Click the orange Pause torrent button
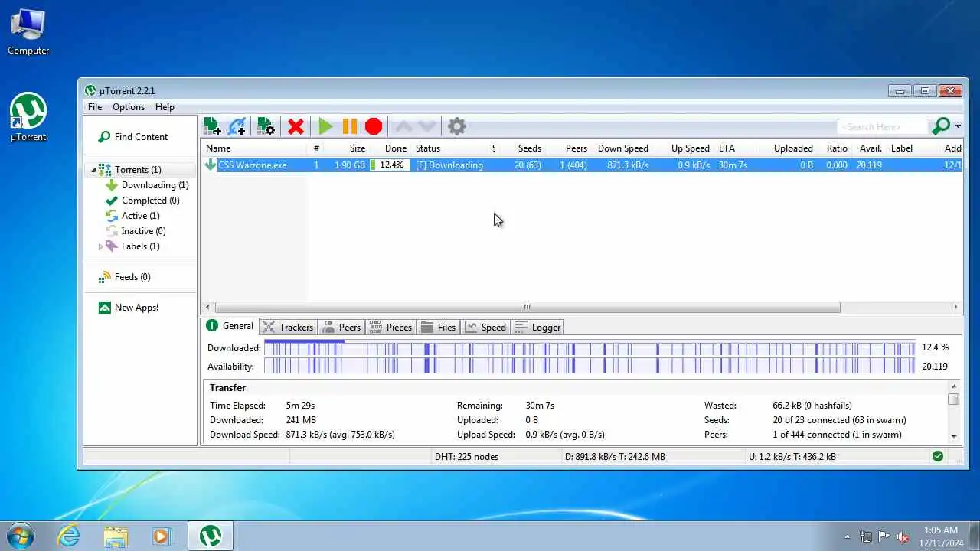This screenshot has width=980, height=551. (350, 126)
